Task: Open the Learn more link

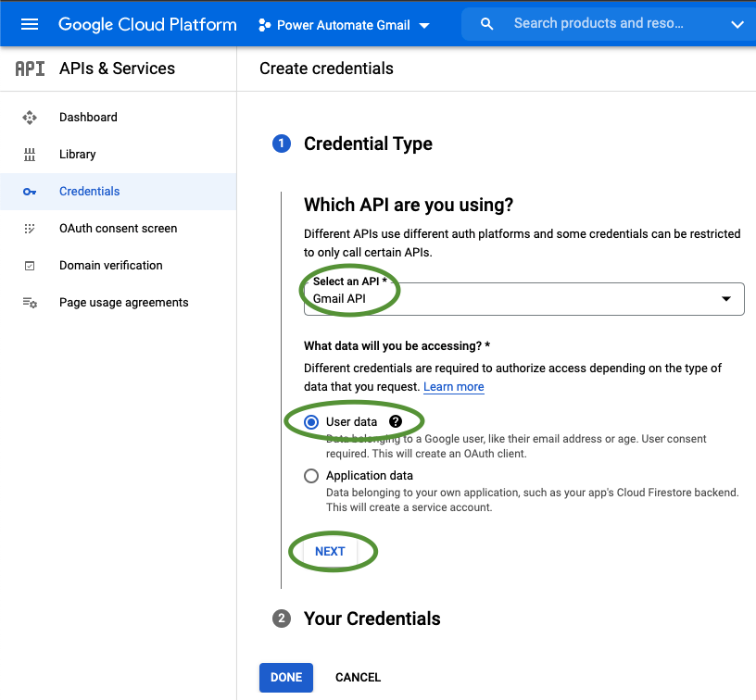Action: click(x=453, y=386)
